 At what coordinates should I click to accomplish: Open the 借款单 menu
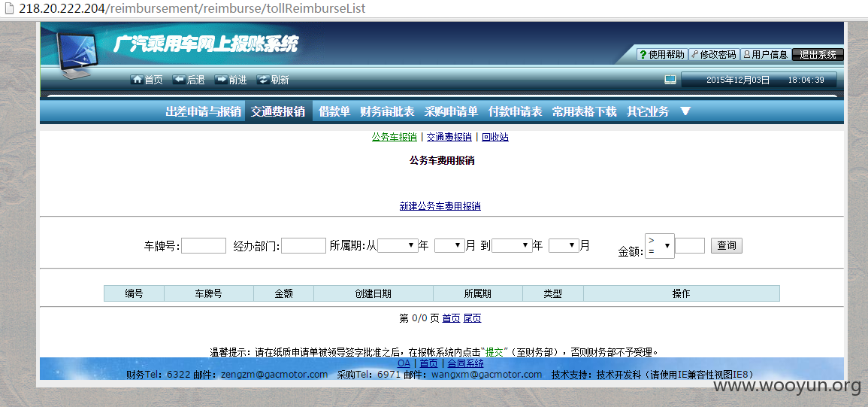click(x=334, y=111)
